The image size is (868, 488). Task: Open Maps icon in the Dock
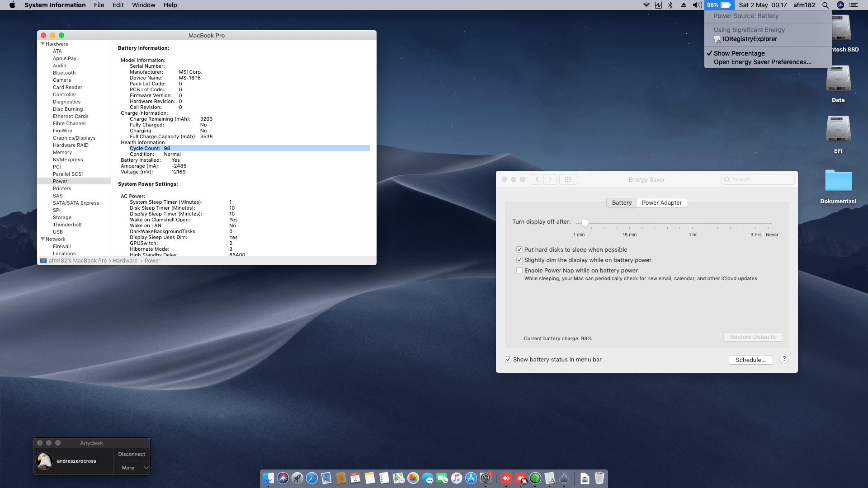point(399,478)
